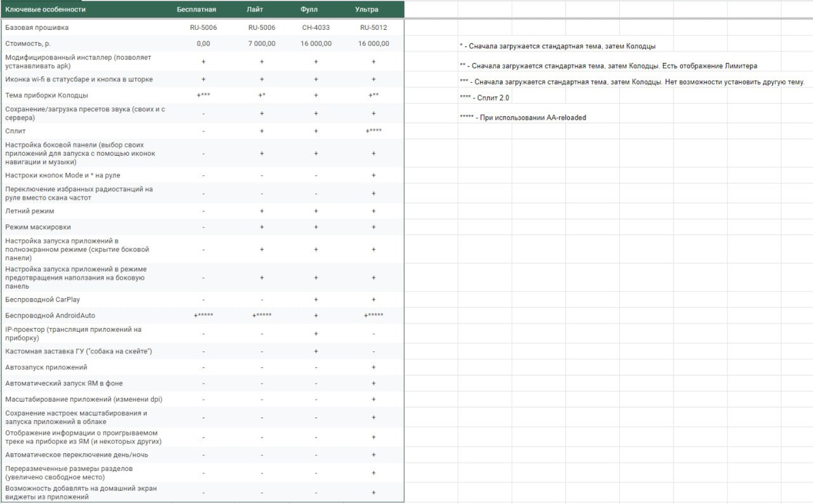The height and width of the screenshot is (504, 813).
Task: Select "Переразмеченные размеры разделов" feature cell
Action: 69,472
